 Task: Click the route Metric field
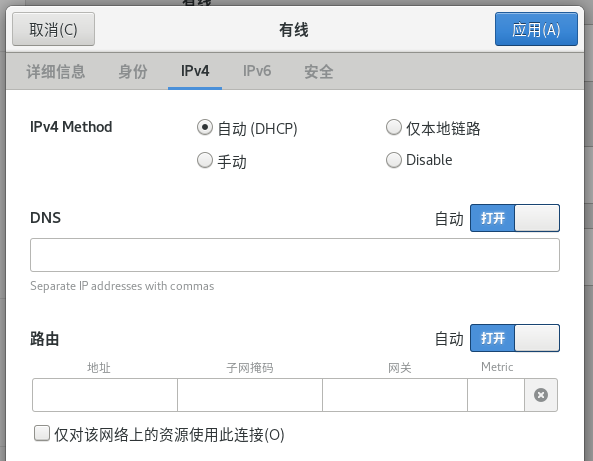496,395
